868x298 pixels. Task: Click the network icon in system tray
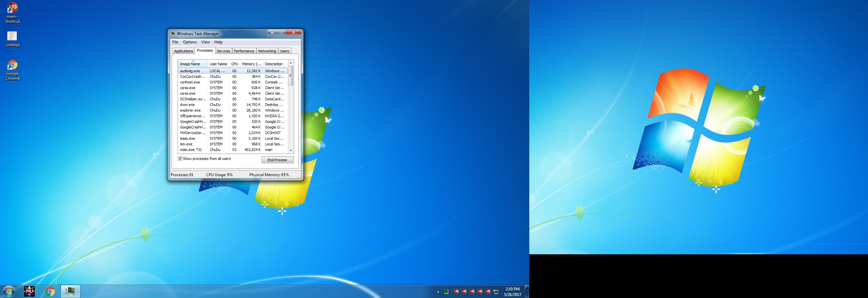click(x=496, y=292)
